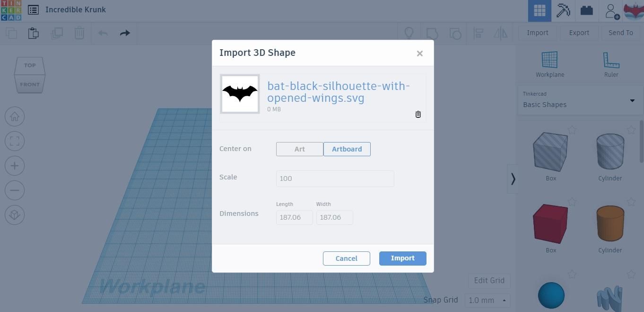Select the Workplane helper in the right panel
644x312 pixels.
tap(549, 62)
